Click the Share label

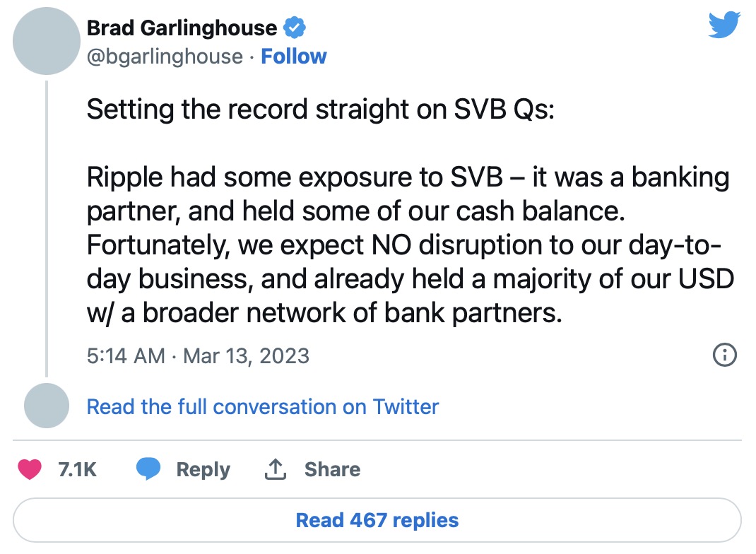tap(332, 470)
